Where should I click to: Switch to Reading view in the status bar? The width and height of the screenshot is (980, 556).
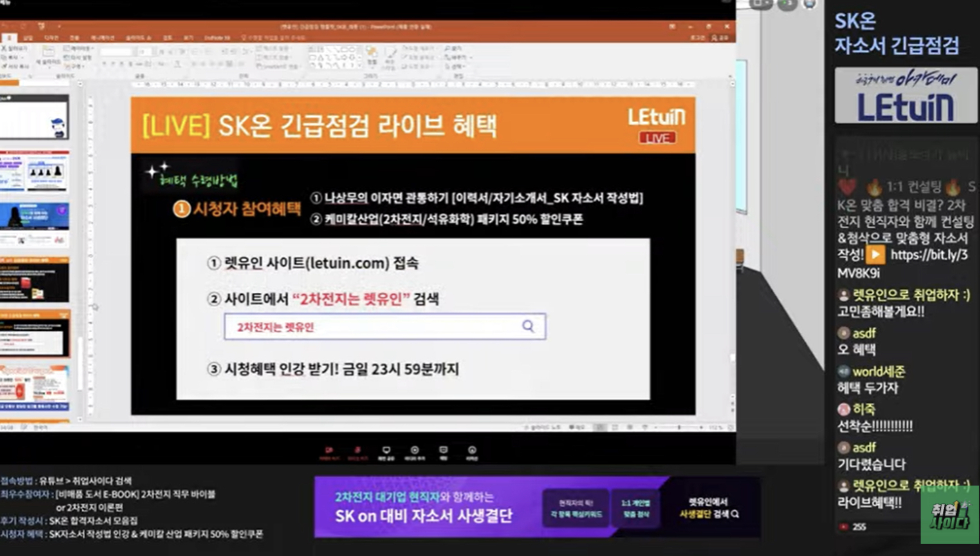click(x=630, y=427)
